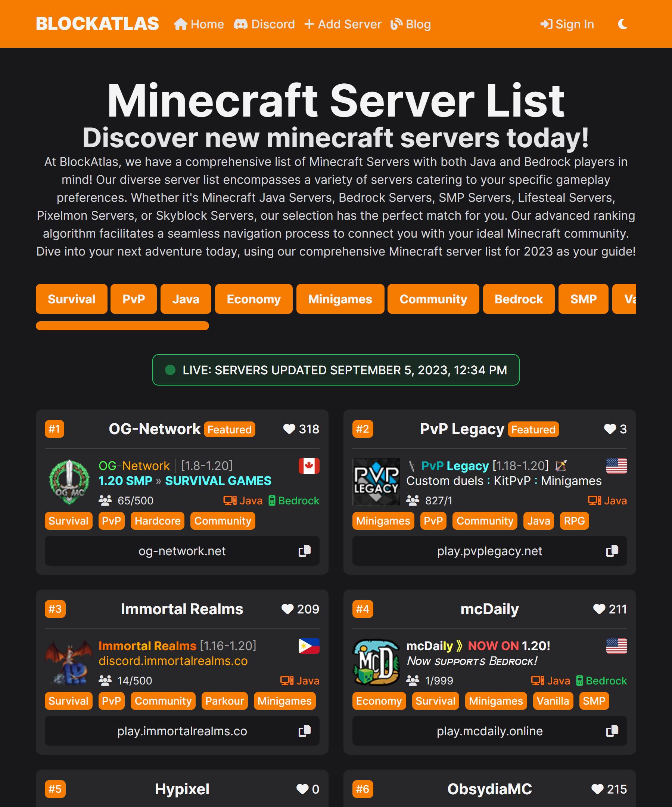Click Hardcore tag on OG-Network card
The height and width of the screenshot is (807, 672).
(x=158, y=521)
